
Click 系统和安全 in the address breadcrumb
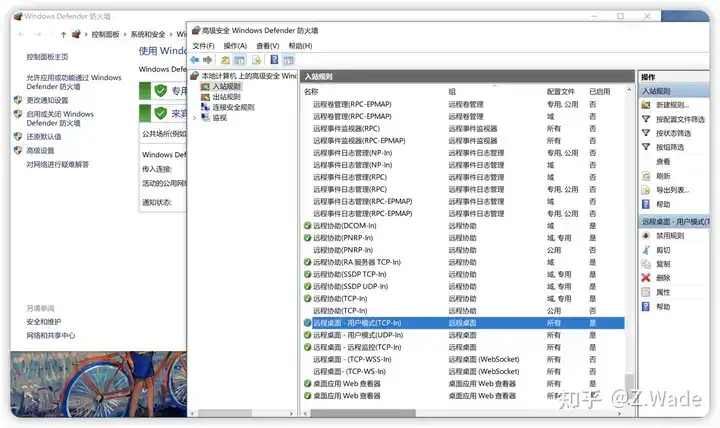click(x=148, y=34)
